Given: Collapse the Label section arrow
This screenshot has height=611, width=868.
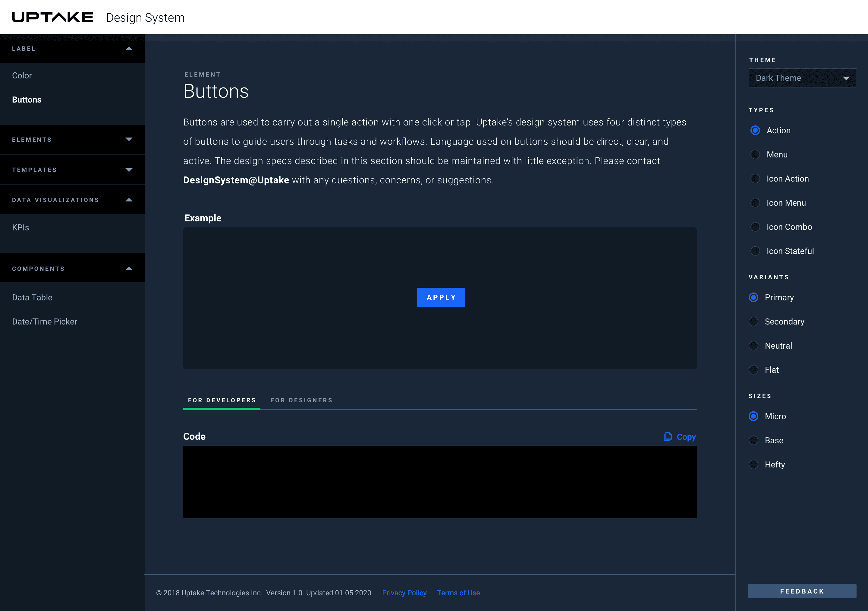Looking at the screenshot, I should 129,49.
